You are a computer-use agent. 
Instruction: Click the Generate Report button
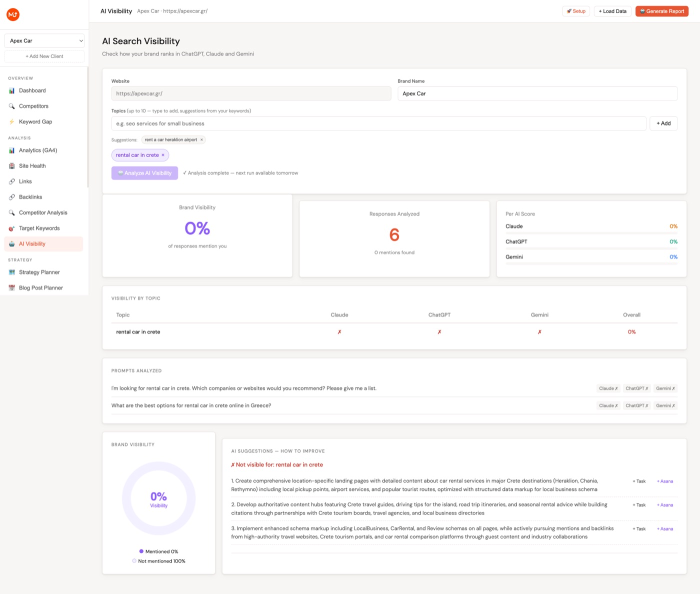pos(662,11)
